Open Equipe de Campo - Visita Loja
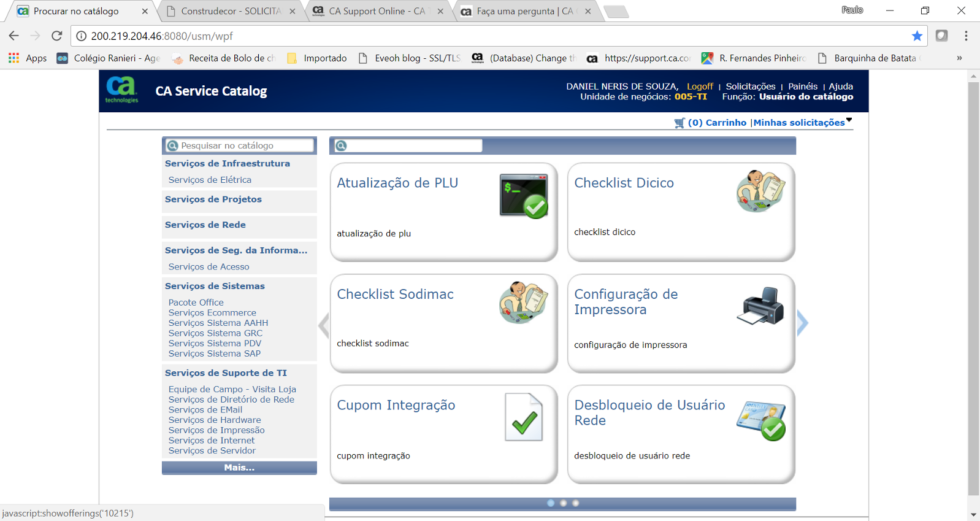Viewport: 980px width, 521px height. [x=232, y=389]
